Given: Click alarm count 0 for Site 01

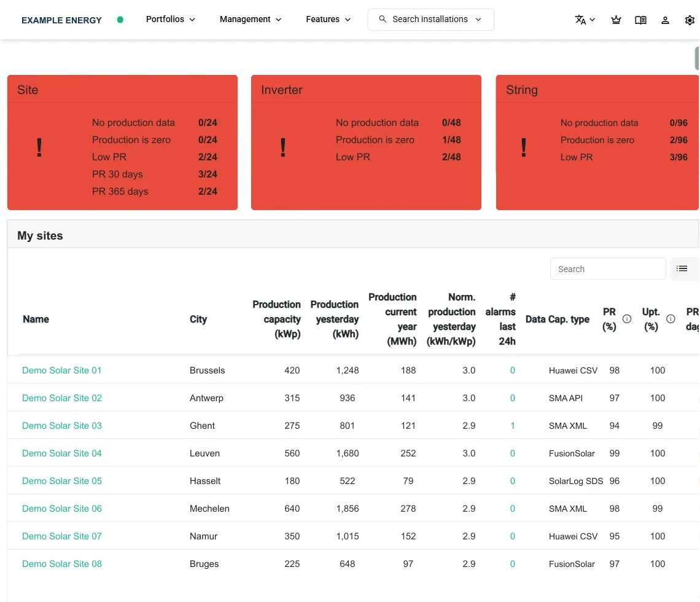Looking at the screenshot, I should click(513, 370).
